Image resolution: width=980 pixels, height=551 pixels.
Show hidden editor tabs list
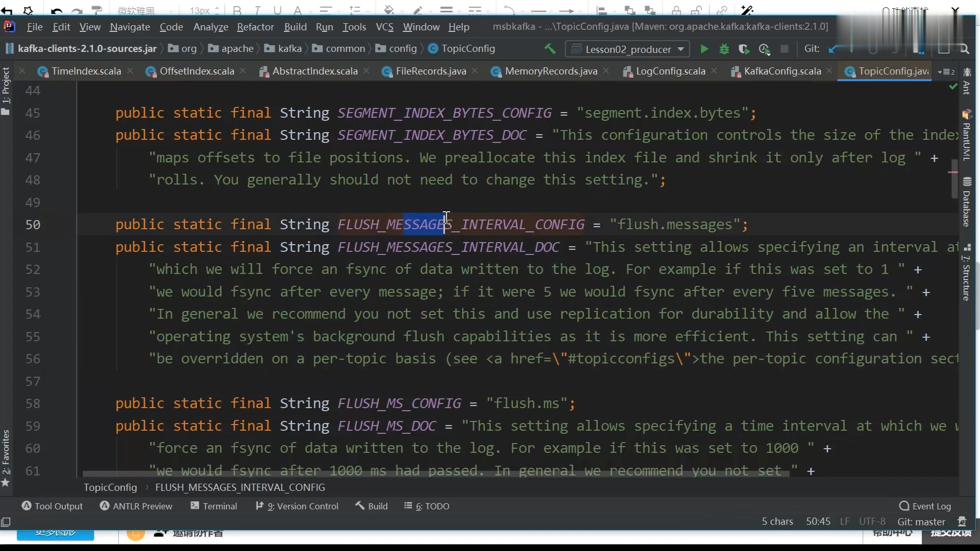click(946, 71)
